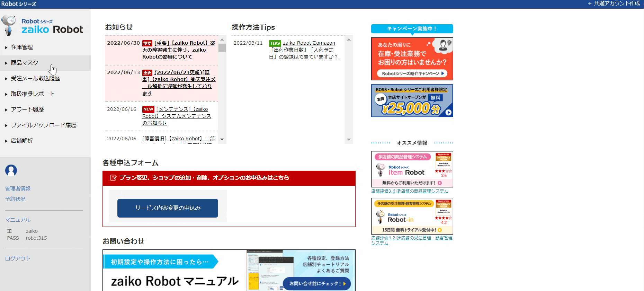Open the 管理者情報 link
The width and height of the screenshot is (644, 291).
(18, 188)
